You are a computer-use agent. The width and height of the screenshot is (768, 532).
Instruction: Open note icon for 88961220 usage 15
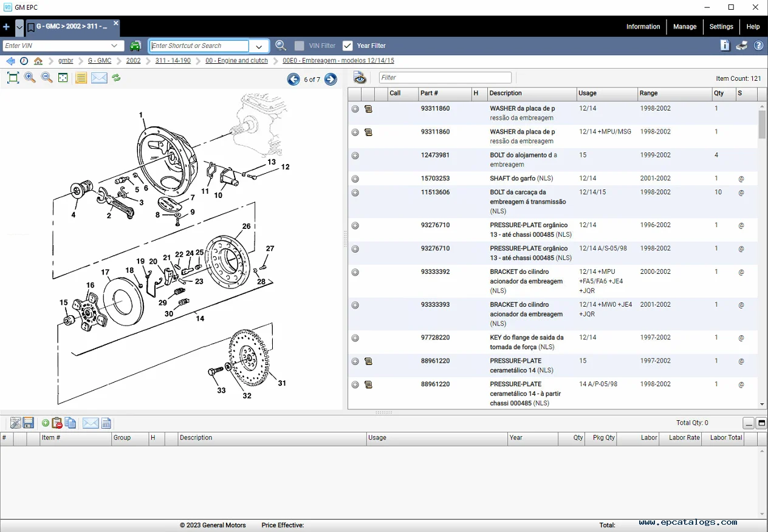pyautogui.click(x=368, y=361)
